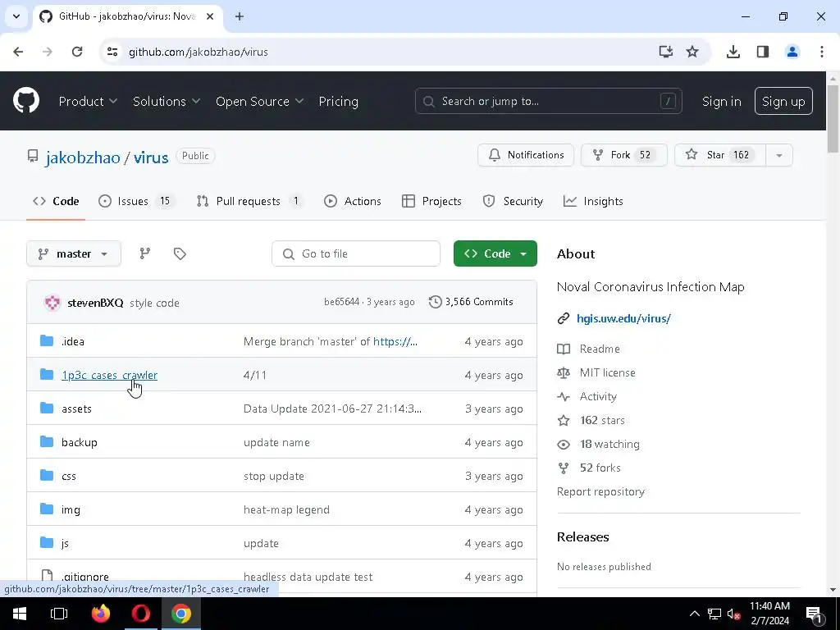Open the assets folder
Viewport: 840px width, 630px height.
pyautogui.click(x=76, y=409)
